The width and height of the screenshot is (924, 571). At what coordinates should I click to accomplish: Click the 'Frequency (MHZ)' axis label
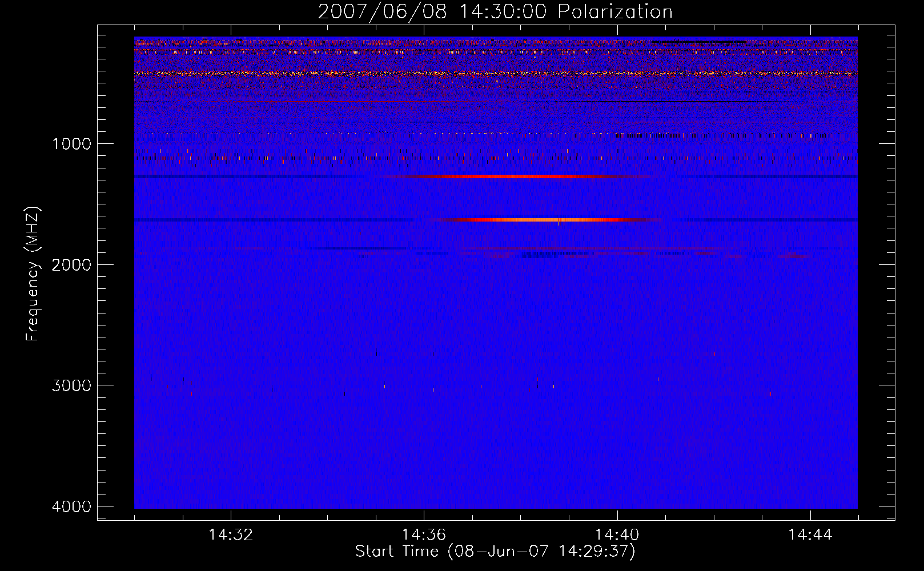33,274
